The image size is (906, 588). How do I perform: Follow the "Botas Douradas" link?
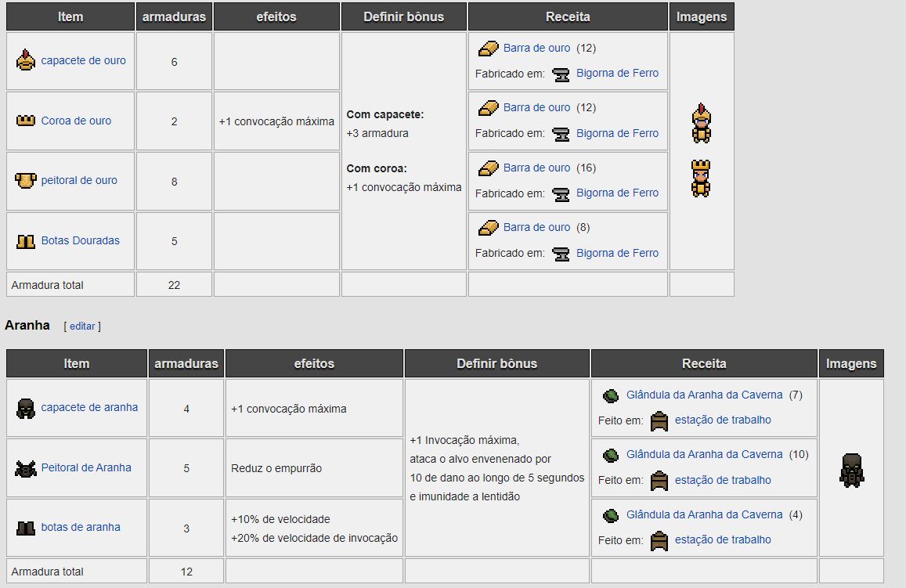tap(81, 240)
